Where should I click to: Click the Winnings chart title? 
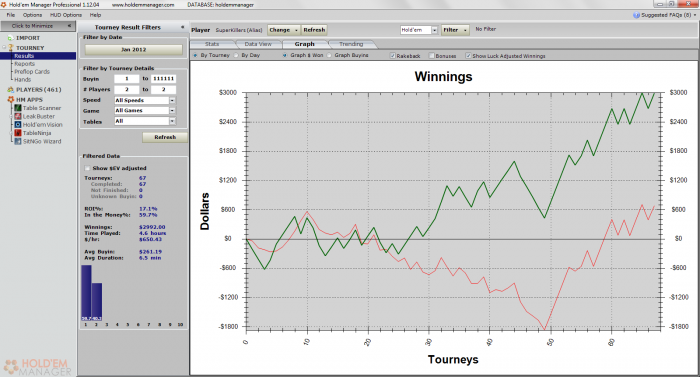point(443,77)
